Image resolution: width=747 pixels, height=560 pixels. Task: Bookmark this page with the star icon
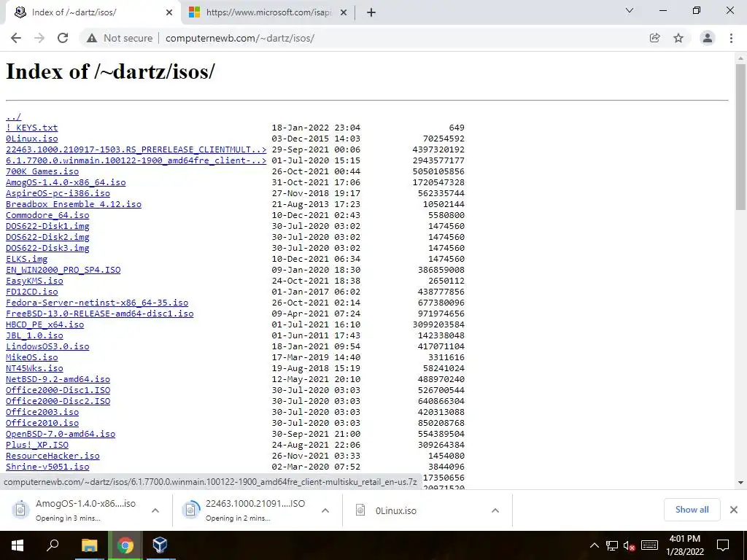pyautogui.click(x=678, y=38)
